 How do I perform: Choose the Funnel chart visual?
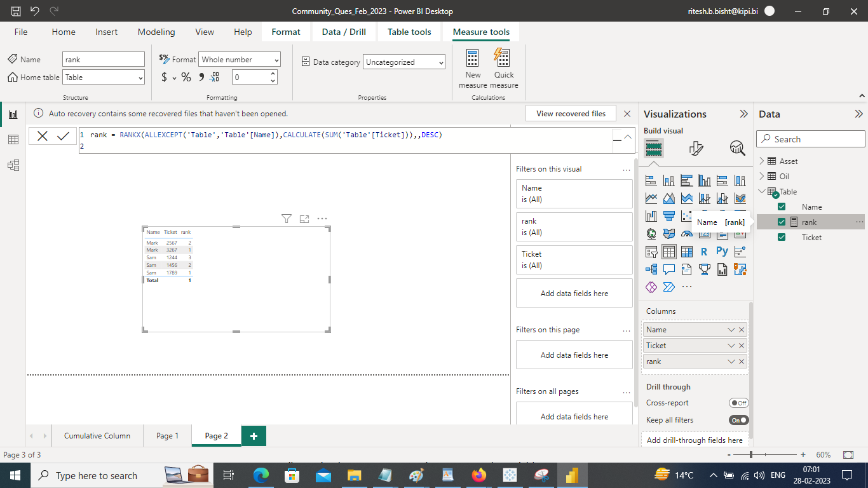[x=669, y=216]
